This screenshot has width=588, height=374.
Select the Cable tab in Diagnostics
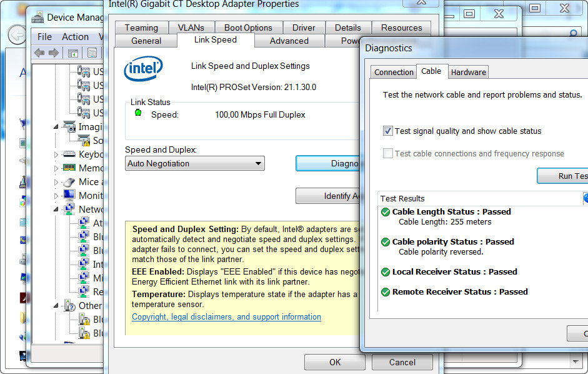[x=431, y=71]
